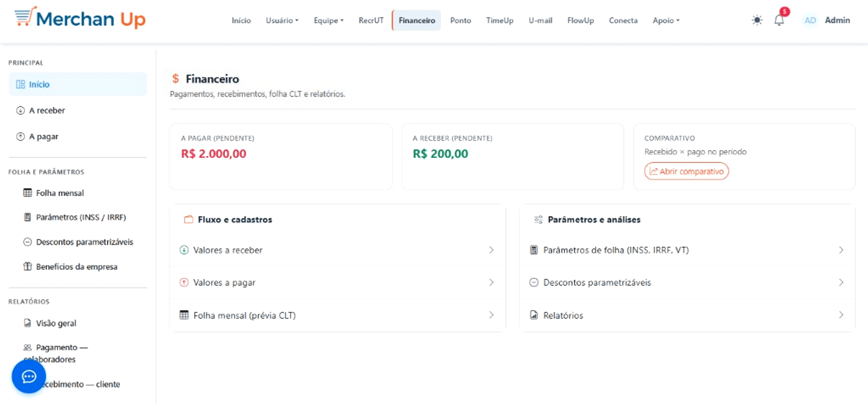This screenshot has height=404, width=868.
Task: Open Parâmetros de folha row chevron
Action: [x=841, y=250]
